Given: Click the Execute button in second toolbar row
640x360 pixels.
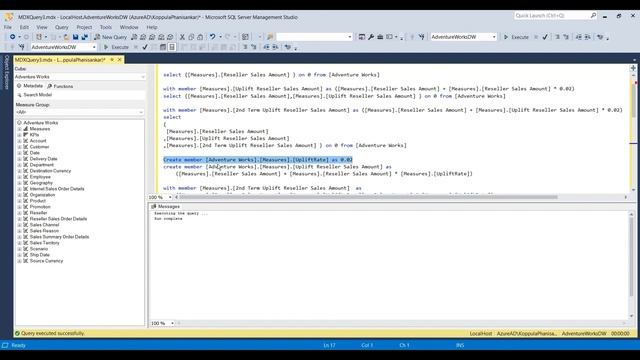Looking at the screenshot, I should click(x=116, y=47).
